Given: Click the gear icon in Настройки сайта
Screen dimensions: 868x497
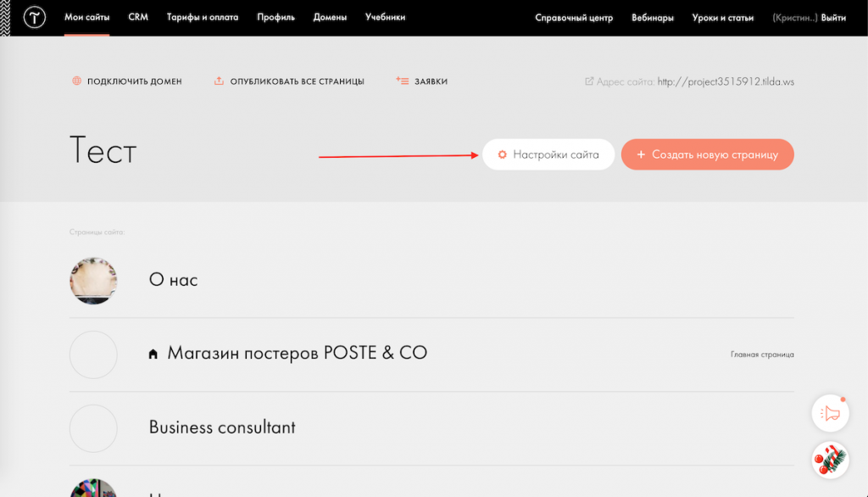Looking at the screenshot, I should click(x=502, y=154).
